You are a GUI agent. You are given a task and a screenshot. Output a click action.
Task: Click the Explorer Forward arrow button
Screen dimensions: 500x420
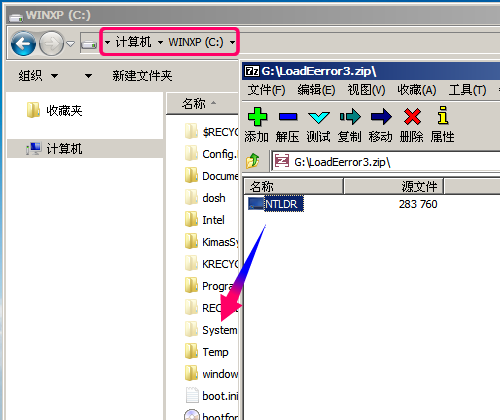tap(51, 43)
